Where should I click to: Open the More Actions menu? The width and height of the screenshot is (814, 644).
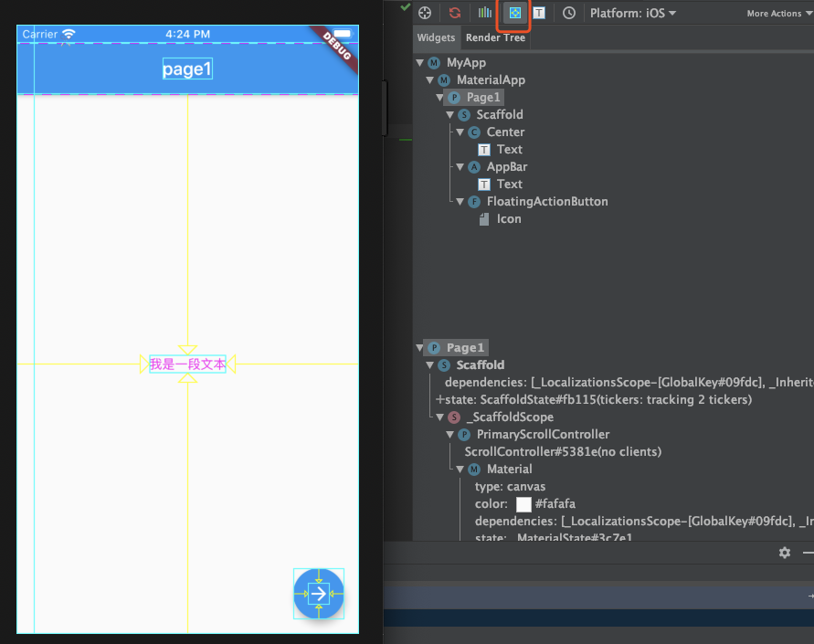[x=779, y=14]
